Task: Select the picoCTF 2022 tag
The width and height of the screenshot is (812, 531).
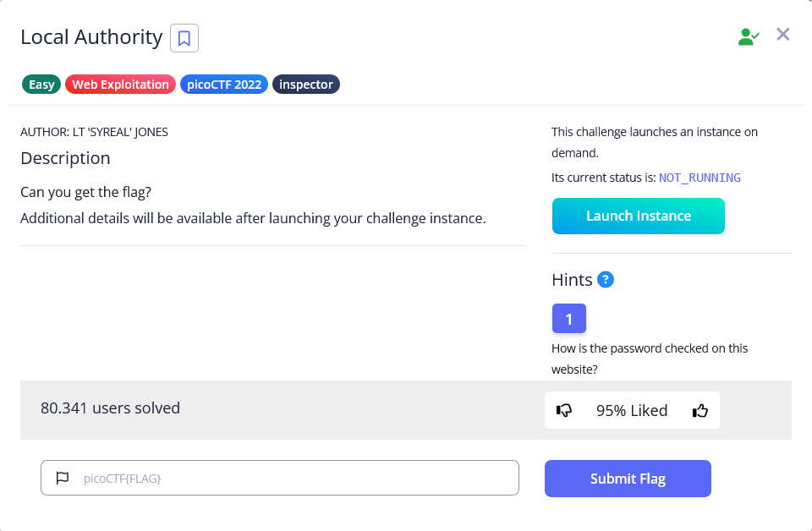Action: click(224, 85)
